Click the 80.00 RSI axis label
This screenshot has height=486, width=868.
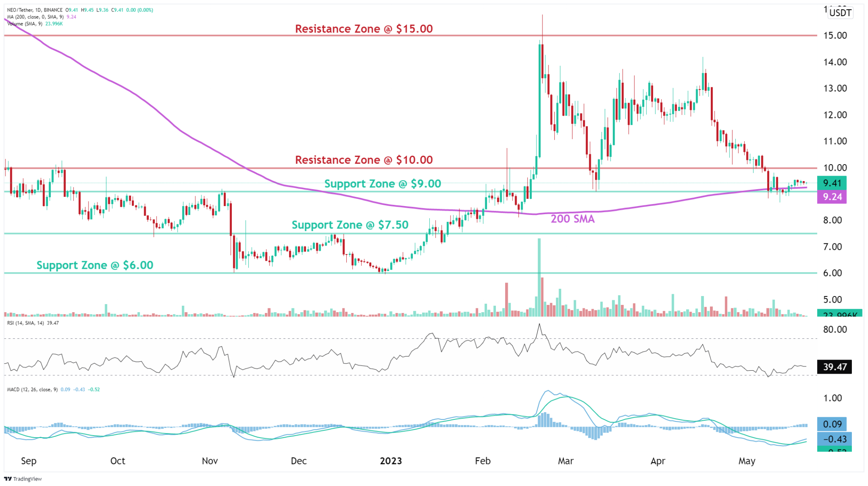835,330
